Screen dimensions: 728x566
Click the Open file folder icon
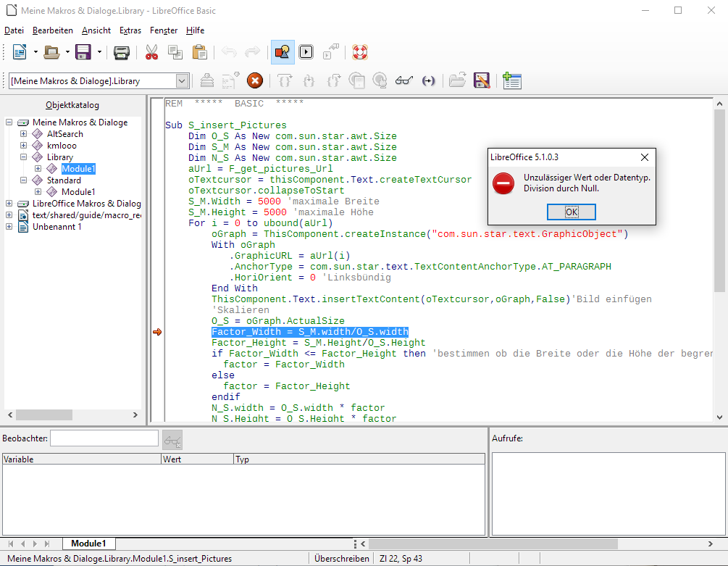51,52
